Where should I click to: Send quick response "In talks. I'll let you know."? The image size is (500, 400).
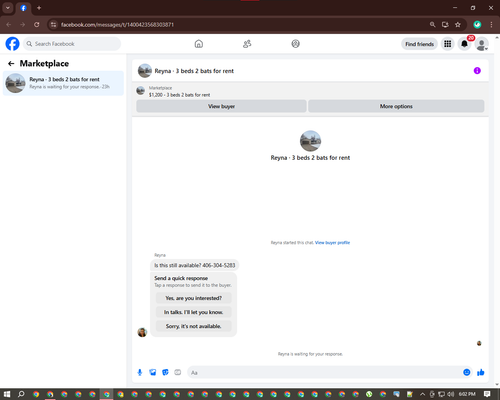(x=193, y=312)
